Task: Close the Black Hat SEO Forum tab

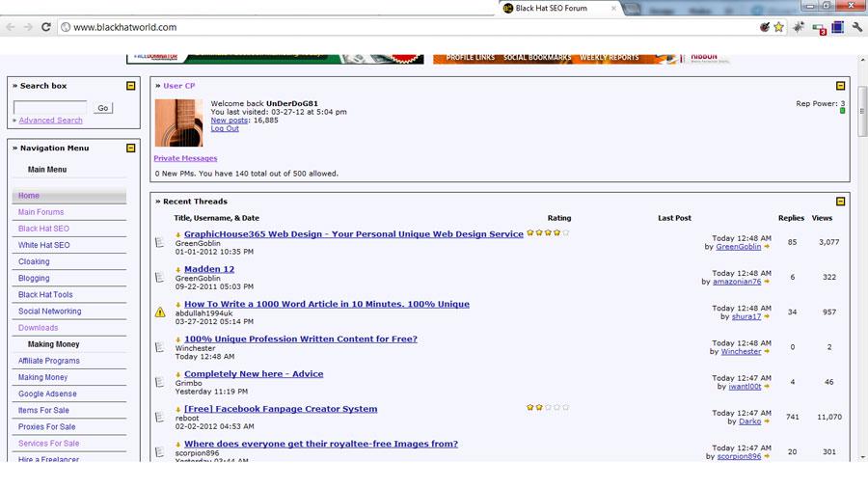Action: [x=613, y=9]
